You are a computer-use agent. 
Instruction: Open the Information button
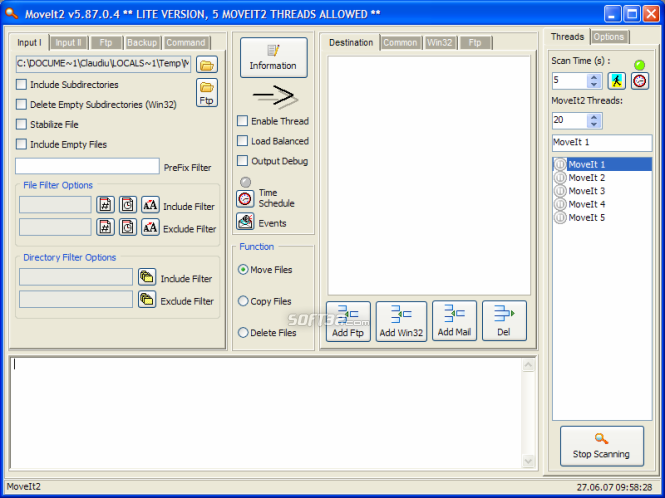(274, 57)
